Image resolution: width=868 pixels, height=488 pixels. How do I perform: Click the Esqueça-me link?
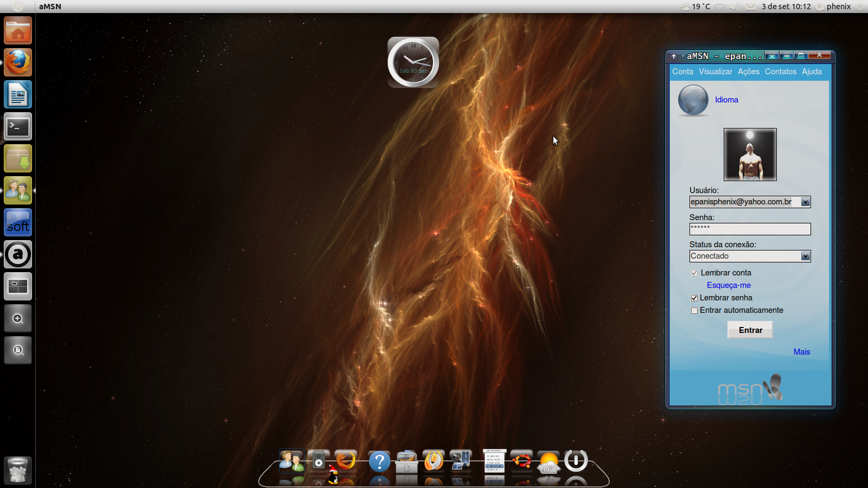(729, 285)
